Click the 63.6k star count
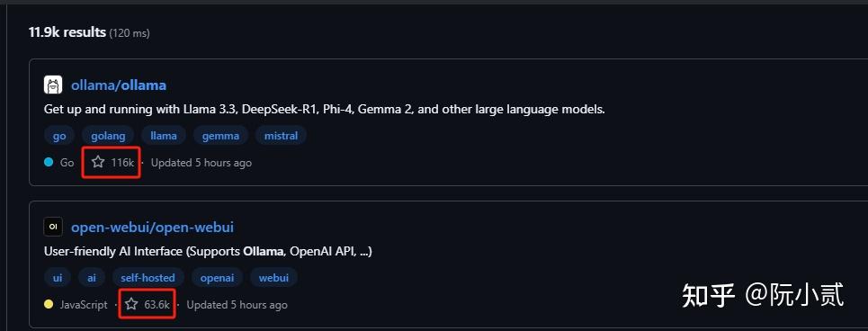Image resolution: width=868 pixels, height=331 pixels. point(157,304)
